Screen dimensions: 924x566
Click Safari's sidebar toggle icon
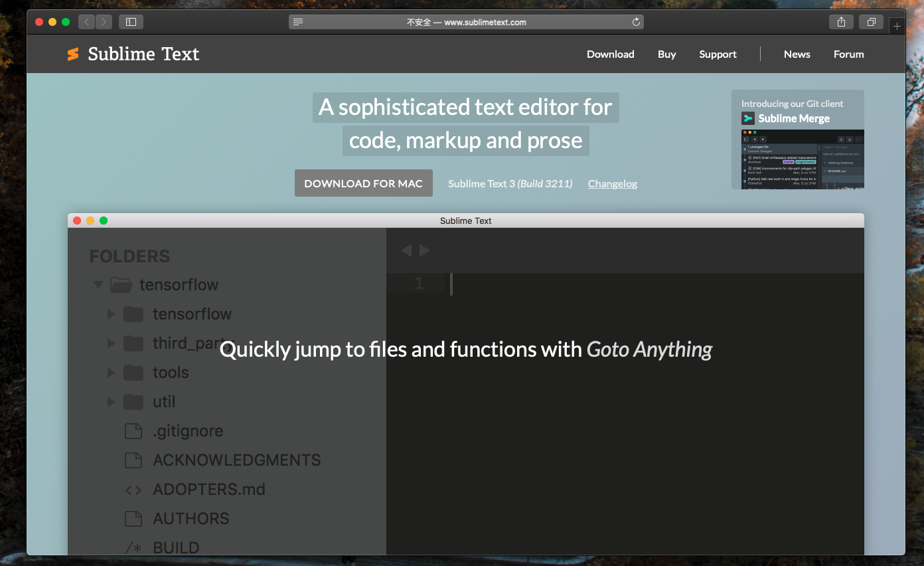[131, 22]
